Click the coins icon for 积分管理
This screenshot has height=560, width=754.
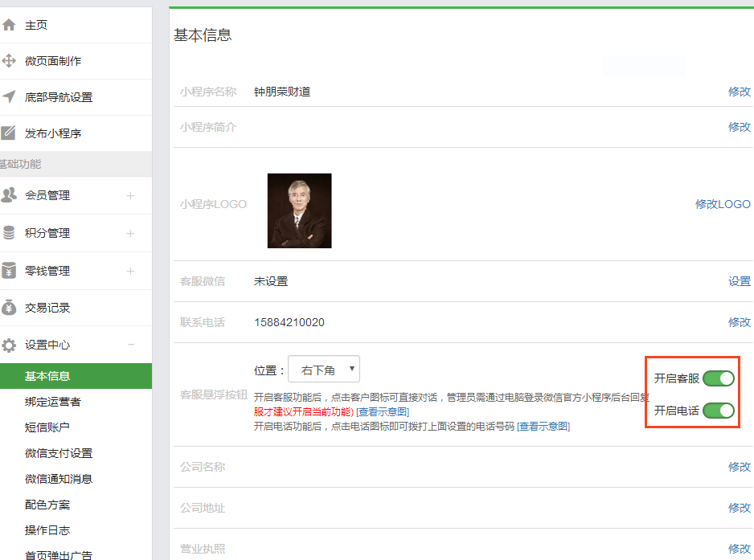click(9, 233)
